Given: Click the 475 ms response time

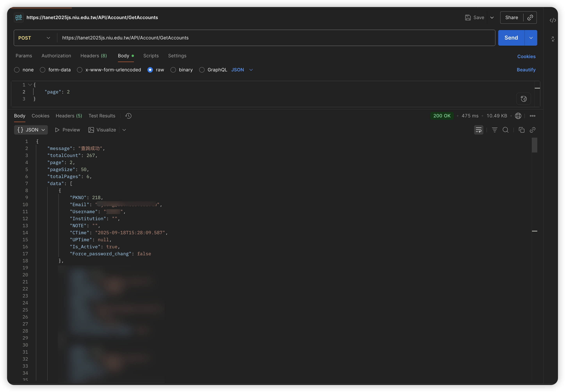Looking at the screenshot, I should (470, 116).
